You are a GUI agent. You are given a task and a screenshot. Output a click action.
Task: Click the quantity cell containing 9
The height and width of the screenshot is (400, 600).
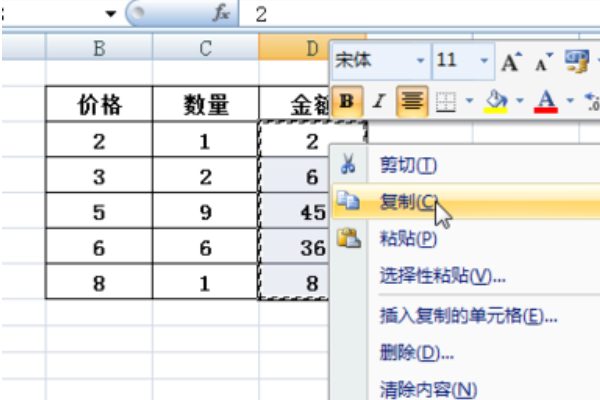[x=205, y=211]
